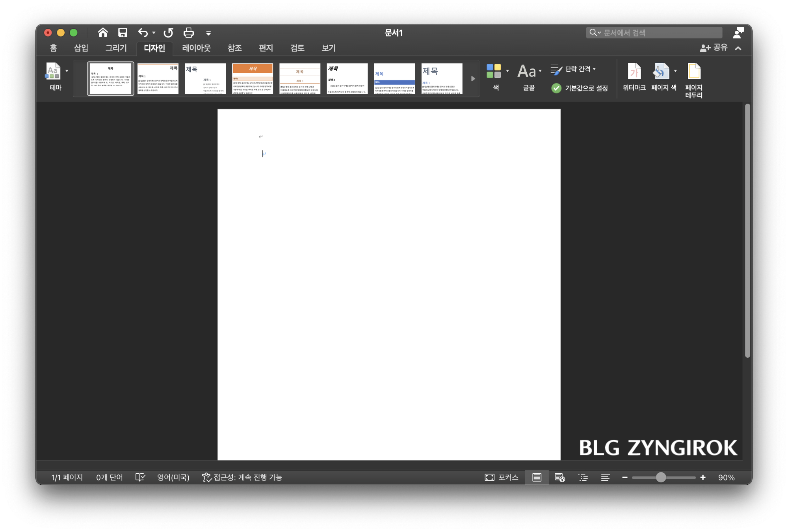
Task: Switch to web layout view
Action: click(559, 478)
